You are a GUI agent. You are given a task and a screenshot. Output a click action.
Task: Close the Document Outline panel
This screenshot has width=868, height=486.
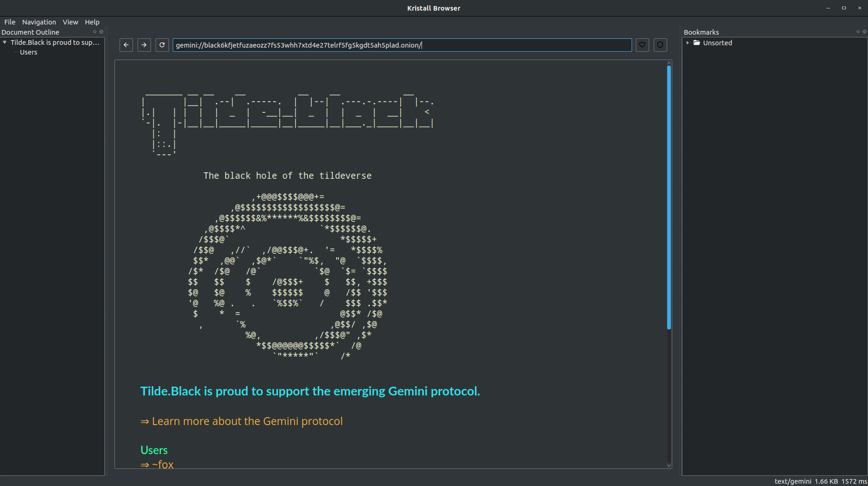[102, 32]
